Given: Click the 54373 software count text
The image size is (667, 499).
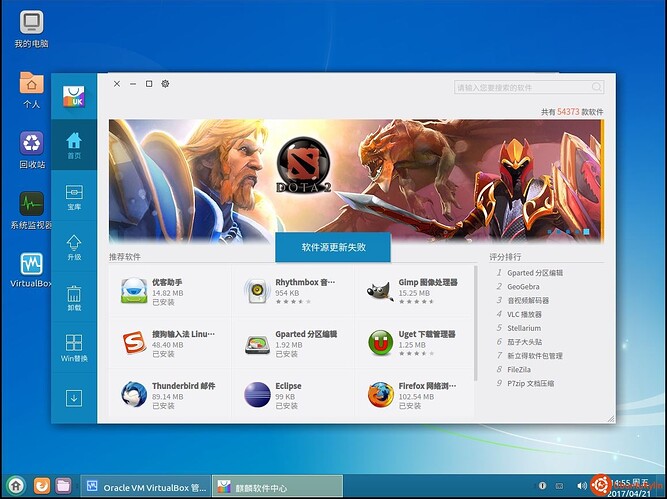Looking at the screenshot, I should click(568, 111).
